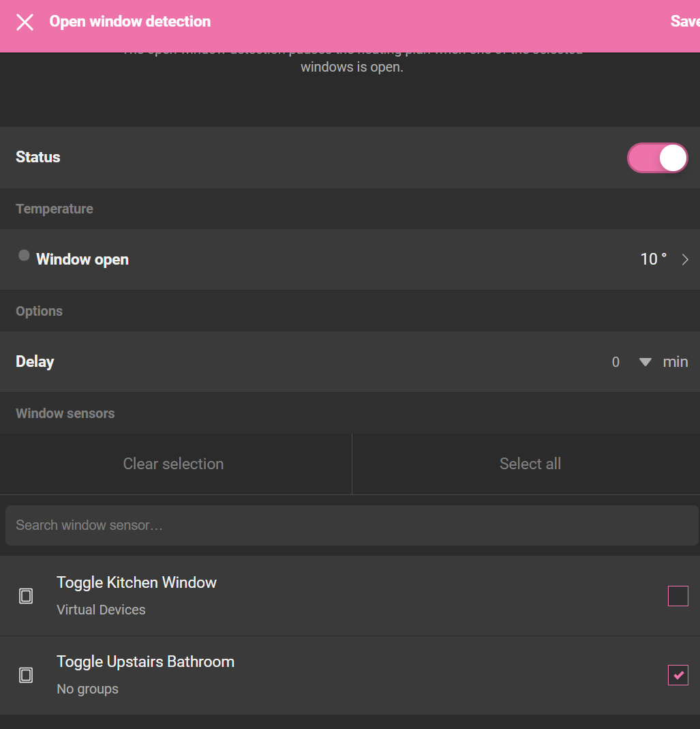The image size is (700, 729).
Task: Close the Open window detection panel
Action: 25,22
